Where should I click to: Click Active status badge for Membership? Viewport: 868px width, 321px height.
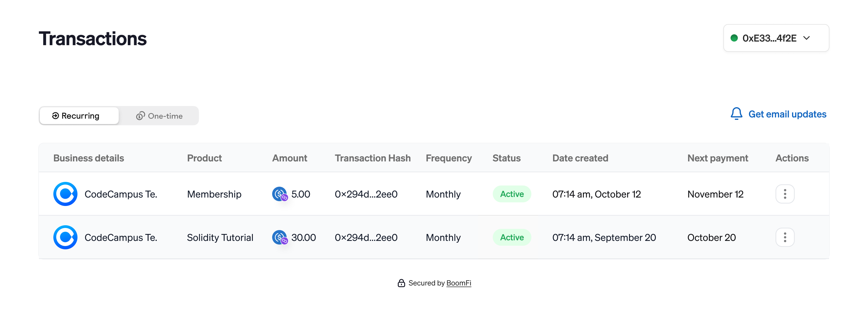(x=512, y=194)
